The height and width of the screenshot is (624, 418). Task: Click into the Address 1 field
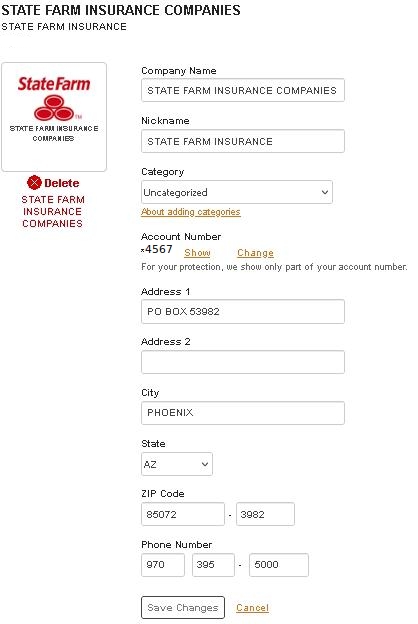(x=243, y=312)
